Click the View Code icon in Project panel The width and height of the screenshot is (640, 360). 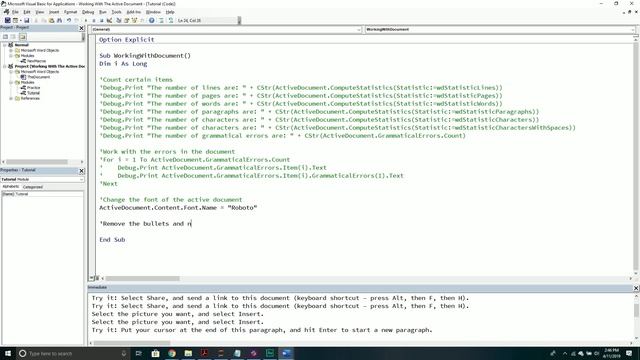(x=5, y=36)
